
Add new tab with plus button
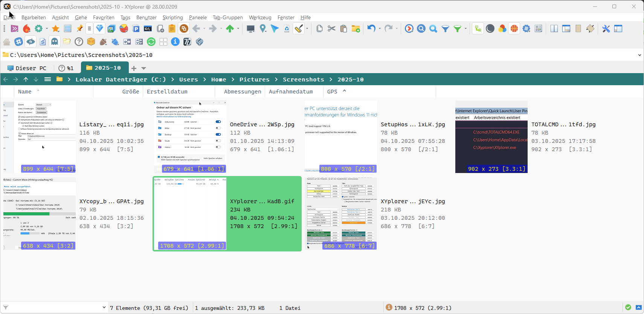tap(134, 68)
